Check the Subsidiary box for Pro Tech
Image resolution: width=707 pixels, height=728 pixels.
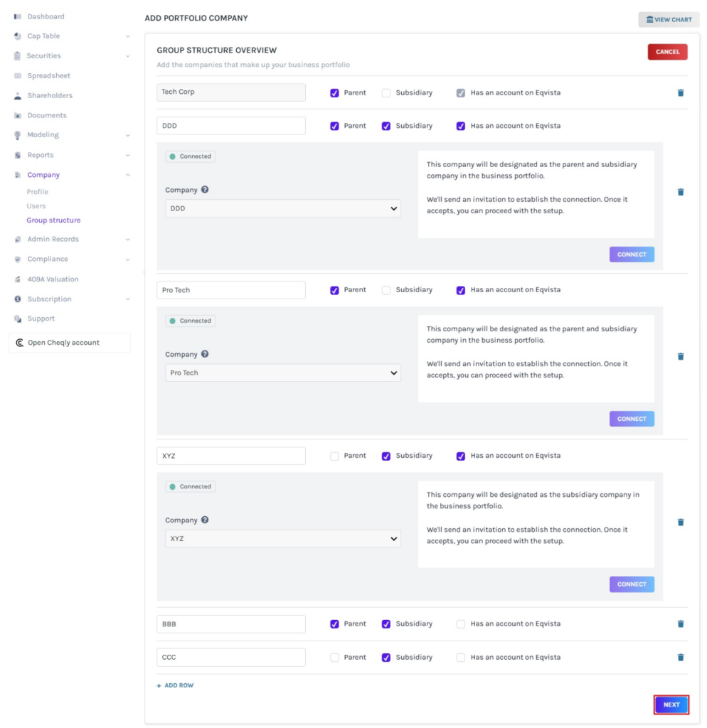click(x=386, y=290)
